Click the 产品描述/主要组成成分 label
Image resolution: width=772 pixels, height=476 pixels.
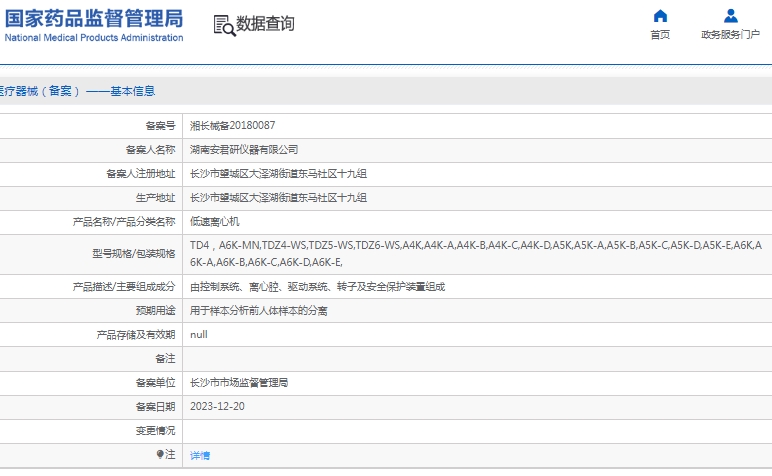point(124,286)
